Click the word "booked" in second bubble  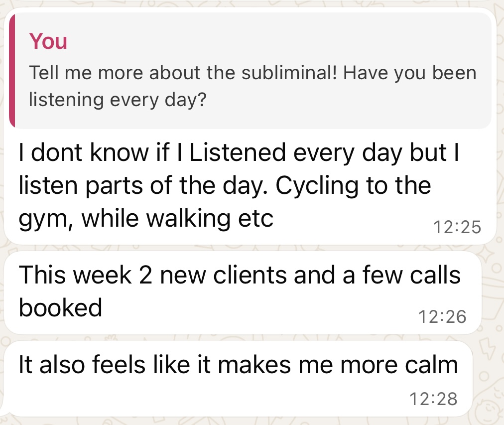(60, 307)
